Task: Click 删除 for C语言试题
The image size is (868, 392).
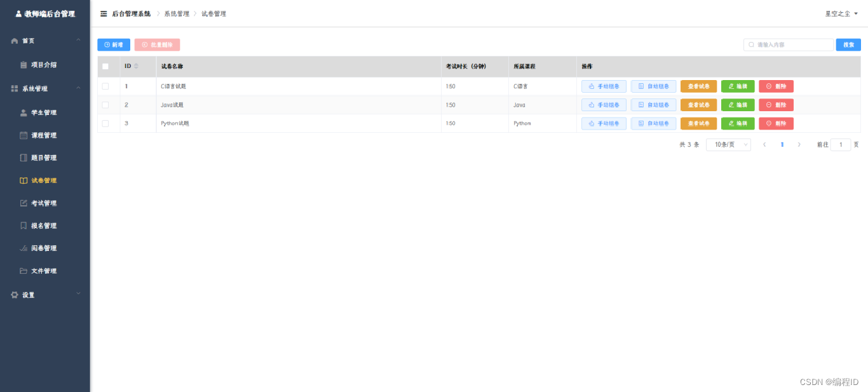Action: tap(776, 86)
